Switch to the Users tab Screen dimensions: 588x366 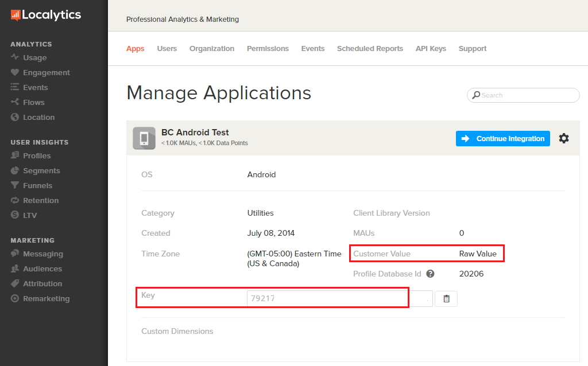pyautogui.click(x=167, y=49)
